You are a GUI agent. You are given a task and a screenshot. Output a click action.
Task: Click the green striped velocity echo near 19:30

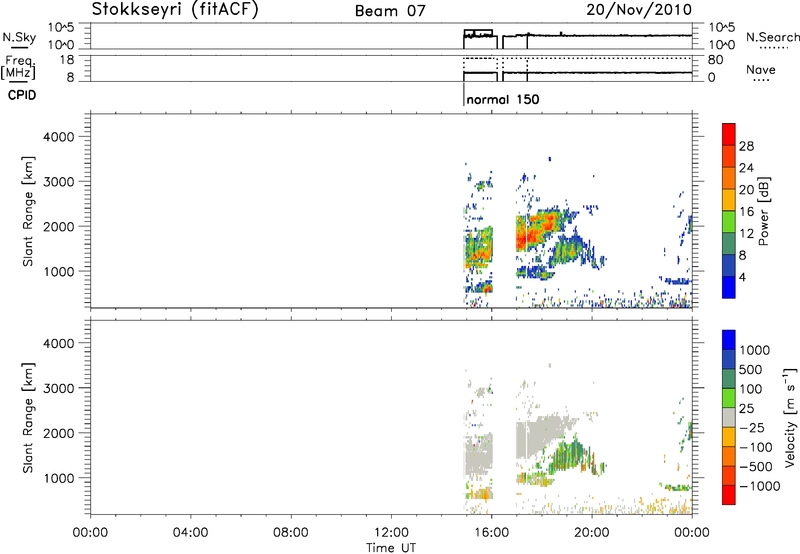[571, 454]
